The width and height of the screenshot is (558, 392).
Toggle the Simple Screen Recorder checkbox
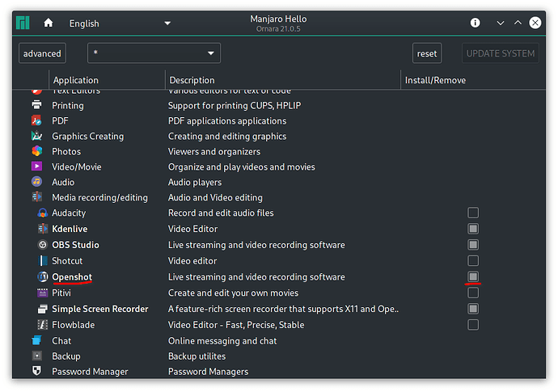[x=473, y=309]
